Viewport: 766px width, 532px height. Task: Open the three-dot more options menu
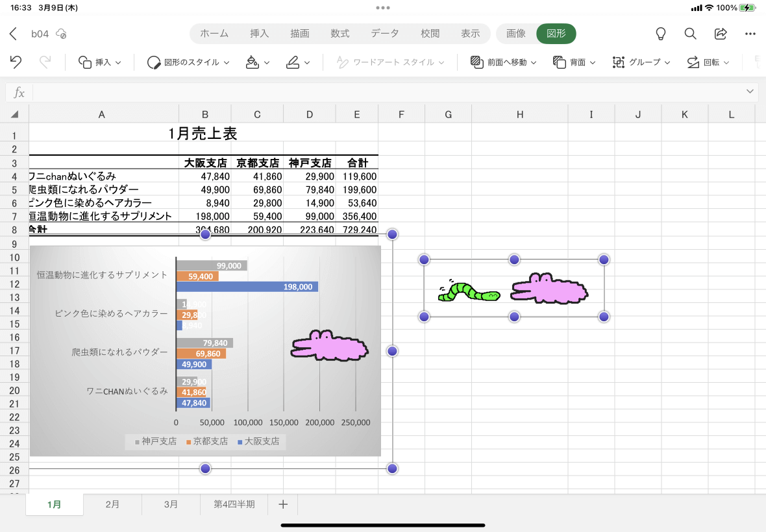(x=750, y=34)
